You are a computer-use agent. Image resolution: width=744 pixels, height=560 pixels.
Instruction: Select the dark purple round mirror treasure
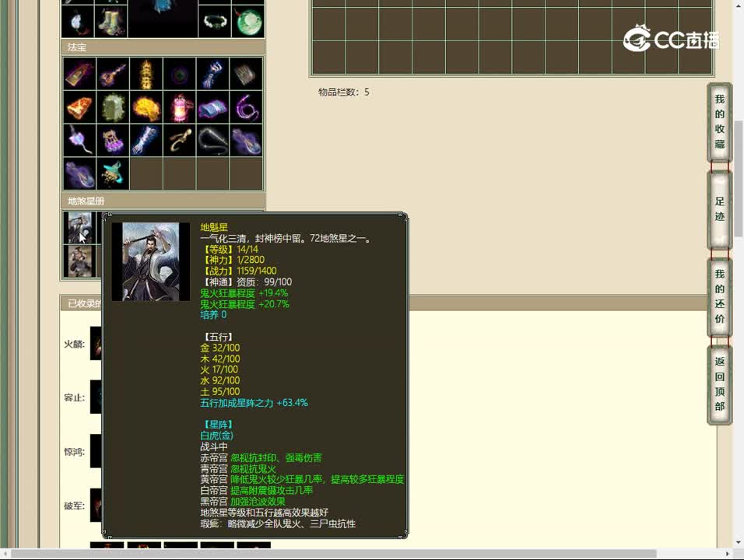click(x=179, y=74)
